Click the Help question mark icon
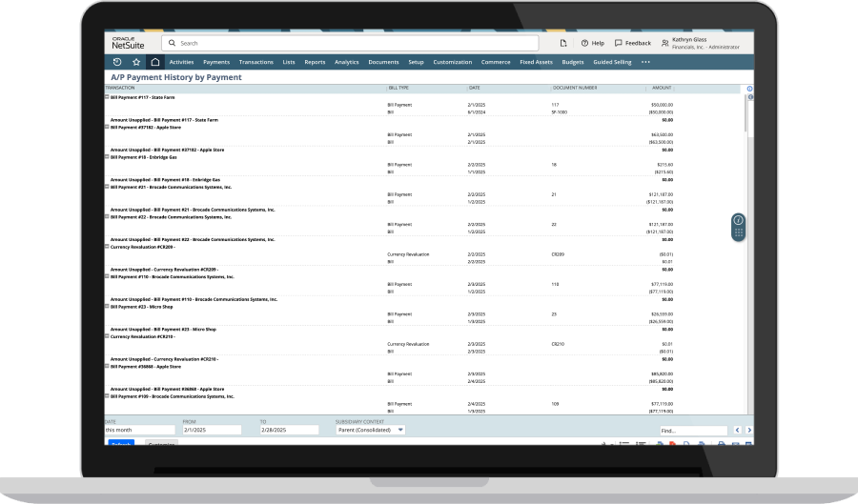The image size is (858, 504). (584, 43)
